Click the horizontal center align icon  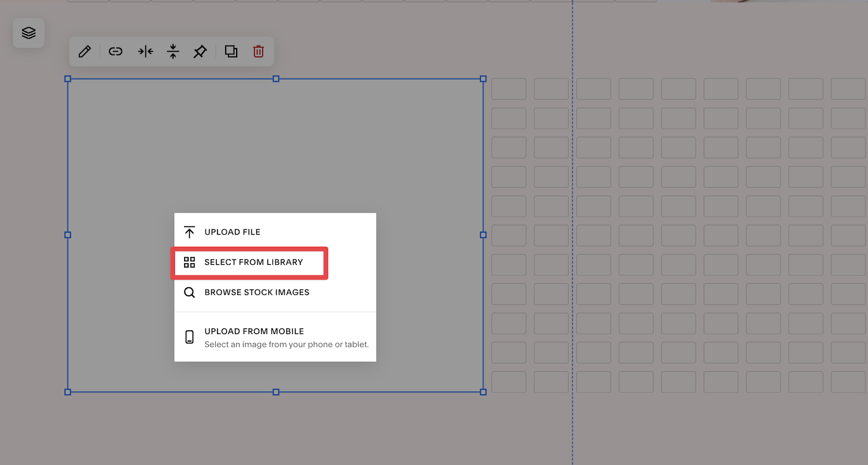(x=145, y=52)
